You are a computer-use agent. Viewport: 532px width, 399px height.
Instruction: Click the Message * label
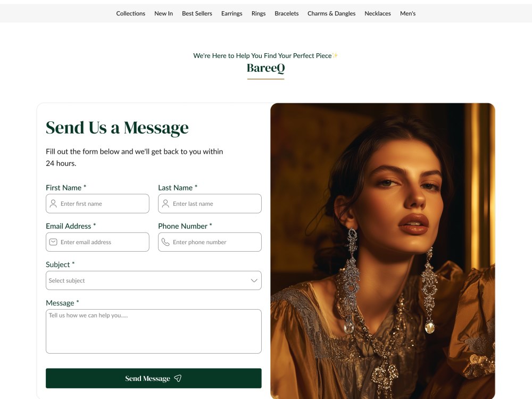(x=62, y=303)
